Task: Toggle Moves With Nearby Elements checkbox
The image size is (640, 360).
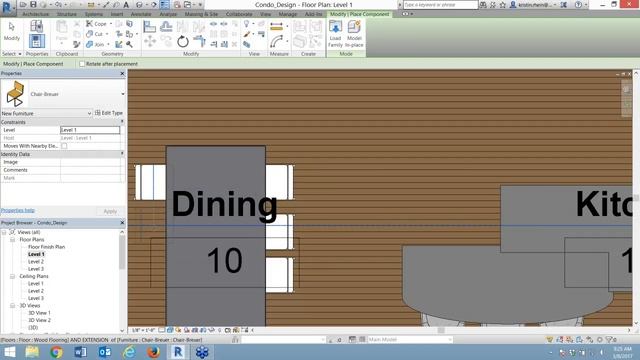Action: [x=64, y=146]
